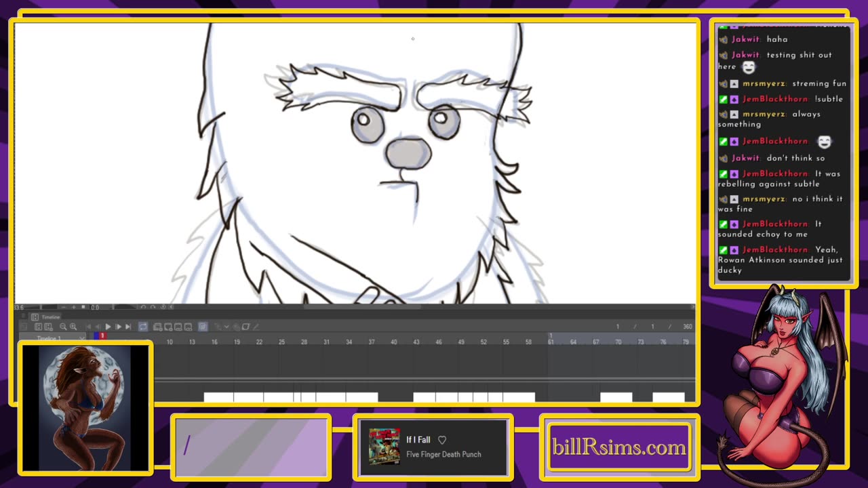Click the cel block at timeline start

218,397
